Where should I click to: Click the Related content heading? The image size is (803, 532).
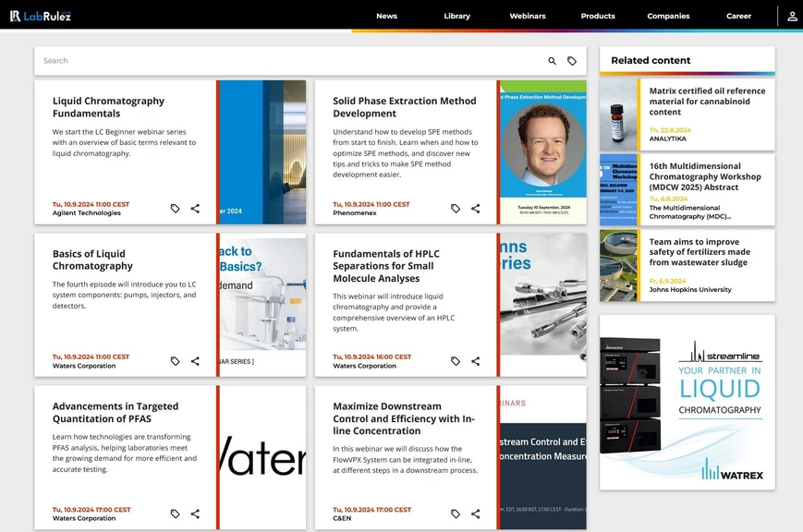(x=651, y=60)
